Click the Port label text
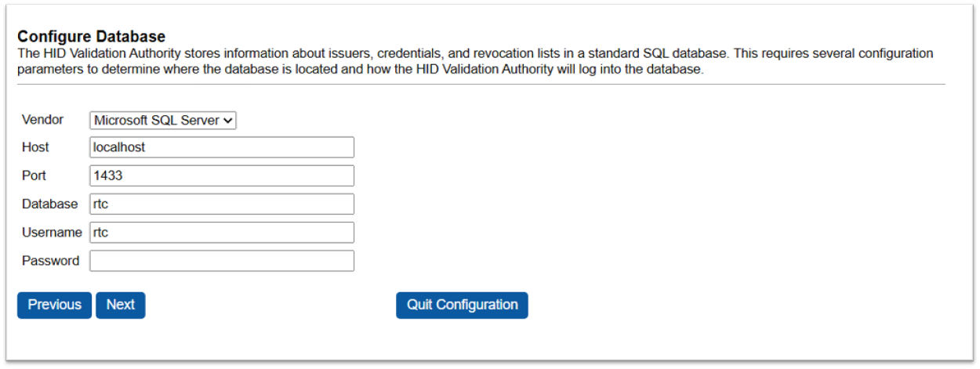 tap(34, 175)
